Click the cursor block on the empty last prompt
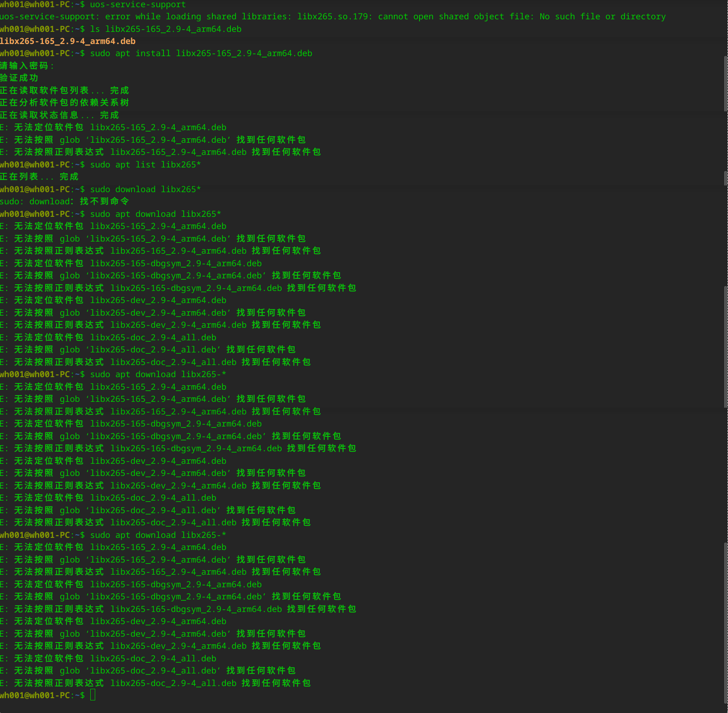728x713 pixels. tap(93, 695)
